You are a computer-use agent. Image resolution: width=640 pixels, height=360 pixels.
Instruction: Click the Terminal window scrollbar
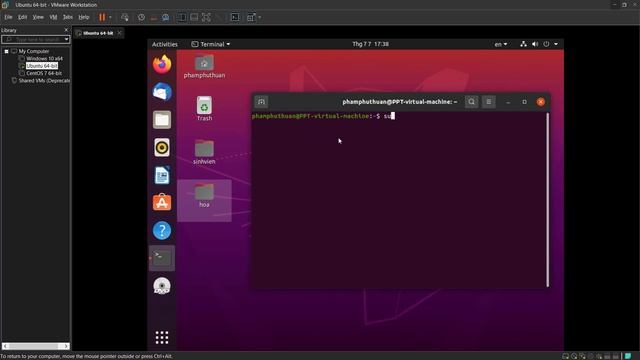point(547,200)
